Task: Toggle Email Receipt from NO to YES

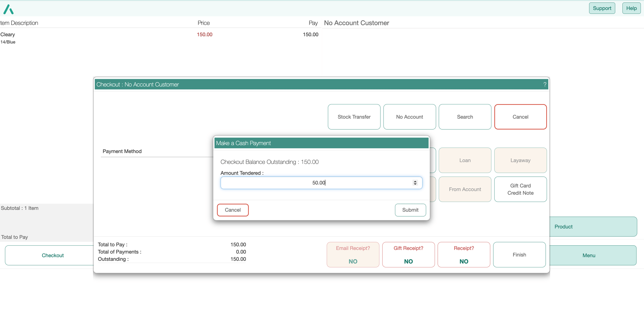Action: (x=353, y=255)
